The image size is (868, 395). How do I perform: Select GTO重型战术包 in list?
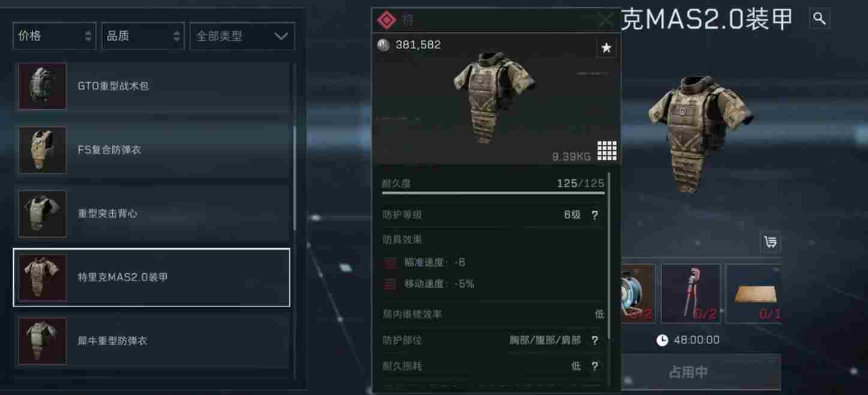coord(151,86)
